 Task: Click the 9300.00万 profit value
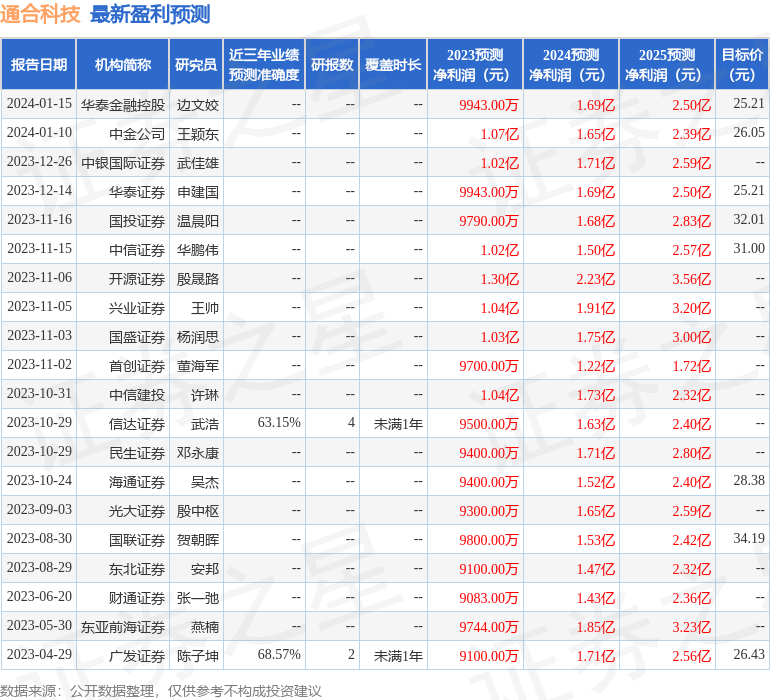pos(489,510)
